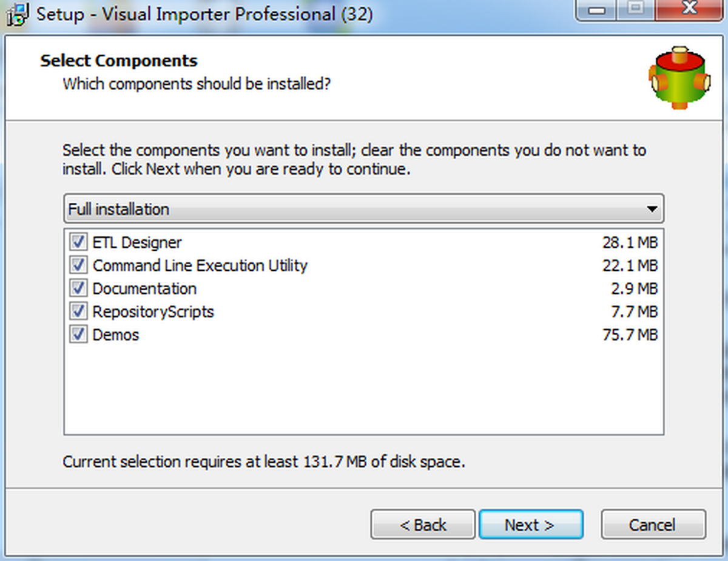The image size is (728, 561).
Task: Click the Visual Importer cylinder logo
Action: (680, 77)
